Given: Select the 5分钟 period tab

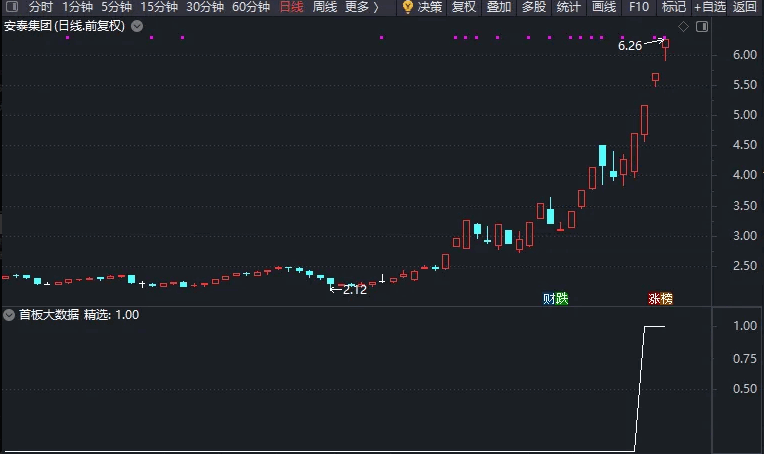Looking at the screenshot, I should 116,7.
